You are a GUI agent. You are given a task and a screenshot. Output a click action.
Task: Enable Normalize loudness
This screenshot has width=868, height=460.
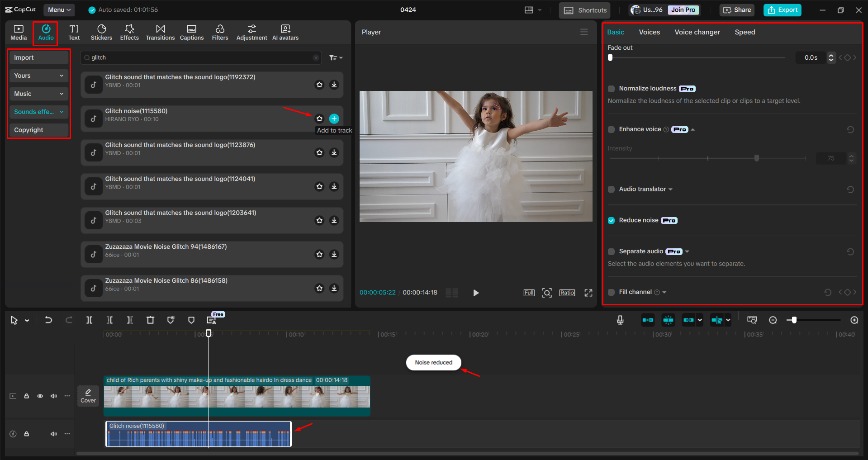tap(611, 89)
